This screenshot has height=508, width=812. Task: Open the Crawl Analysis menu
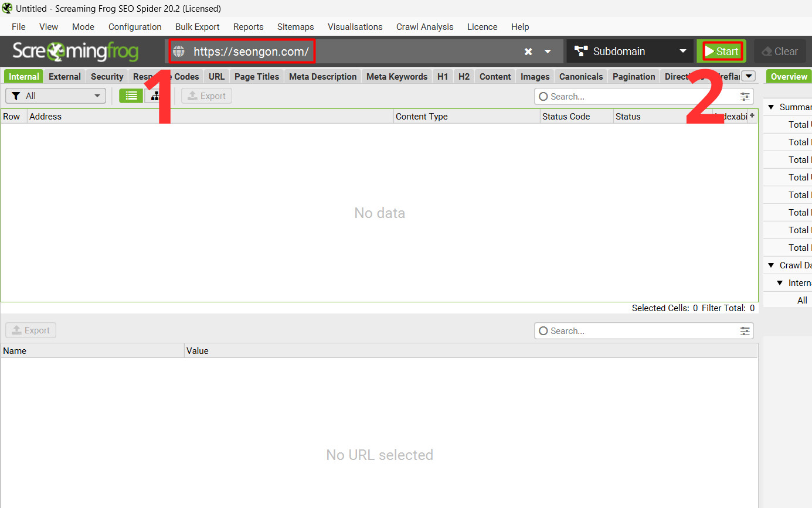(425, 27)
